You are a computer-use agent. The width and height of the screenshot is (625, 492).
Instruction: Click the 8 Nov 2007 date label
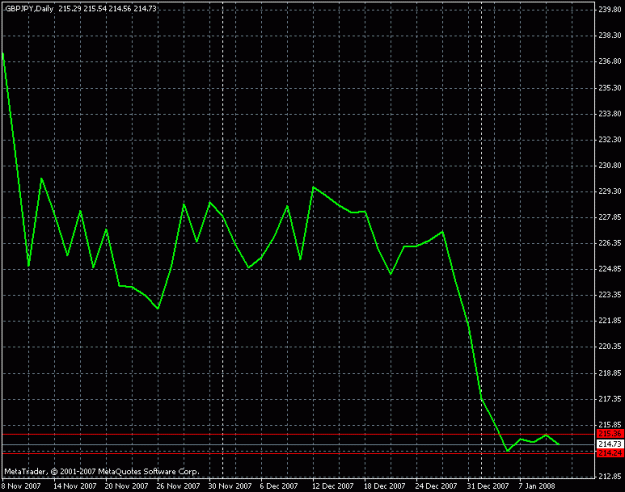21,486
